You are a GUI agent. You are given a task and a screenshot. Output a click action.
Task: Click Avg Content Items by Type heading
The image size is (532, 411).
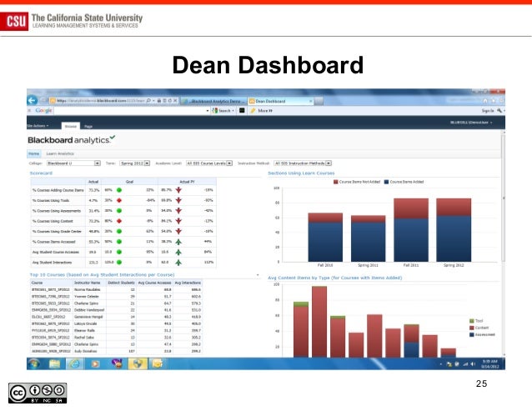pyautogui.click(x=335, y=278)
